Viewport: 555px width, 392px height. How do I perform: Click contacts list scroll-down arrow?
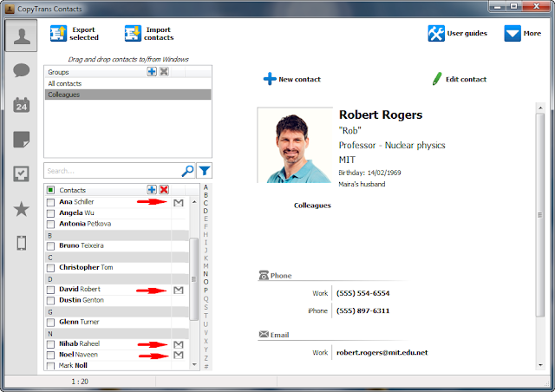tap(194, 364)
